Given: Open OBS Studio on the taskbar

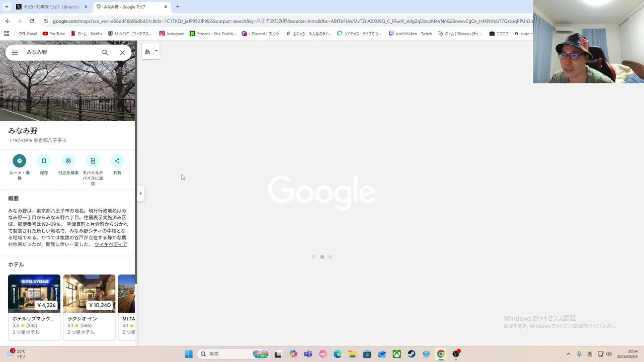Looking at the screenshot, I should pyautogui.click(x=456, y=354).
